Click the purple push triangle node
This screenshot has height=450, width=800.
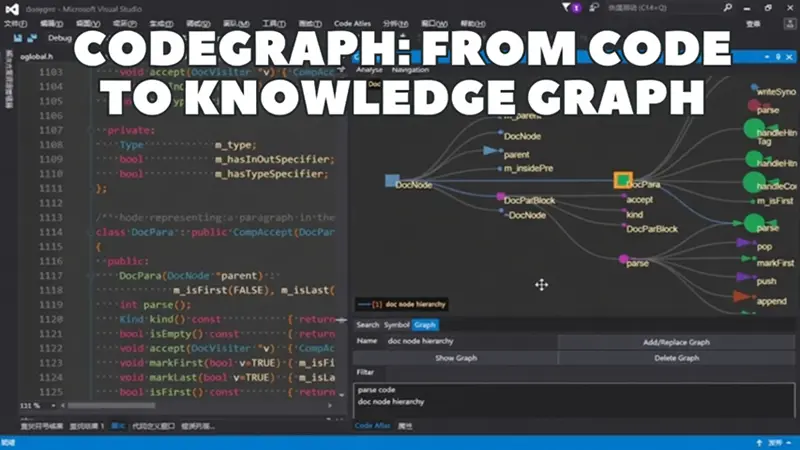tap(744, 278)
